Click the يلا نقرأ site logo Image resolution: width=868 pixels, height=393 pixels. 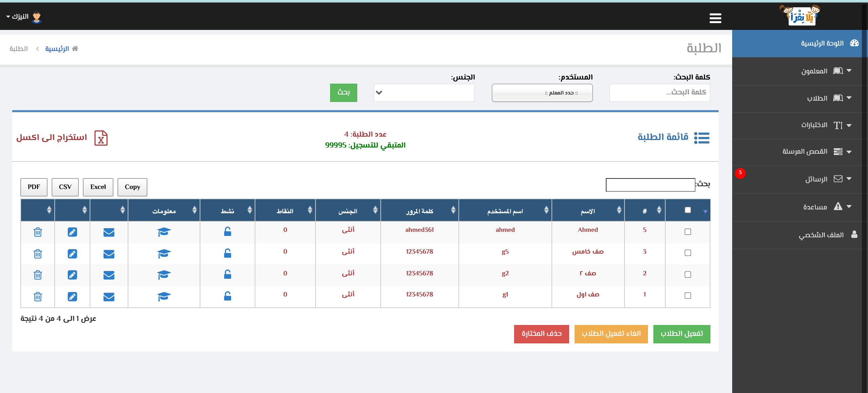click(x=800, y=16)
